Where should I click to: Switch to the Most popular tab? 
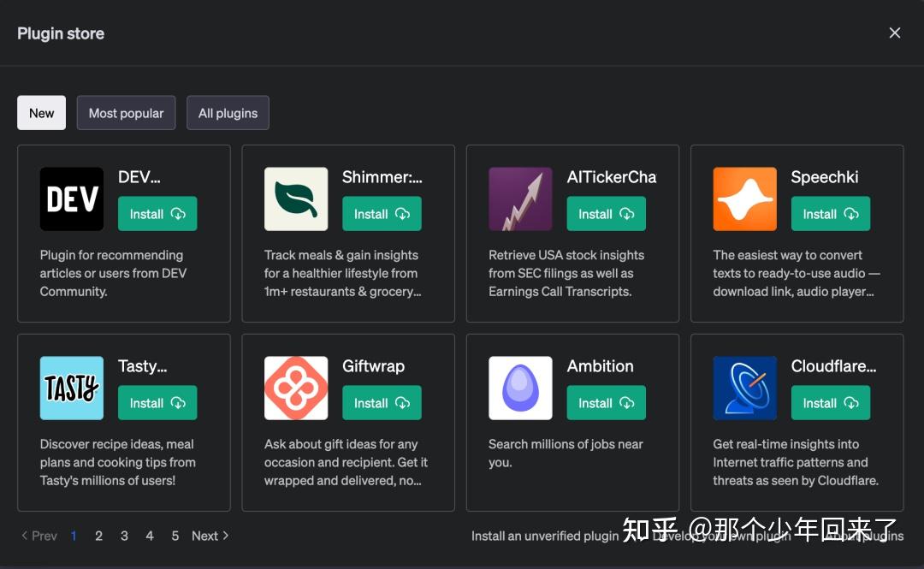tap(126, 113)
